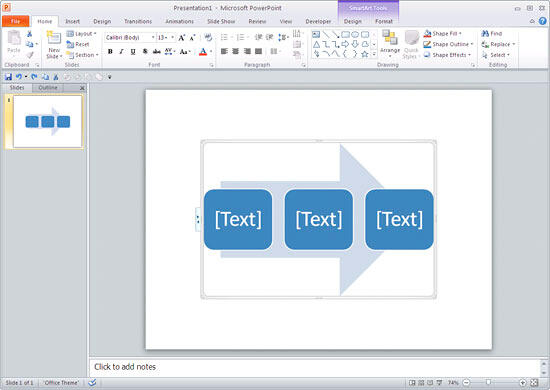The image size is (550, 390).
Task: Click the Arrange icon
Action: (x=390, y=37)
